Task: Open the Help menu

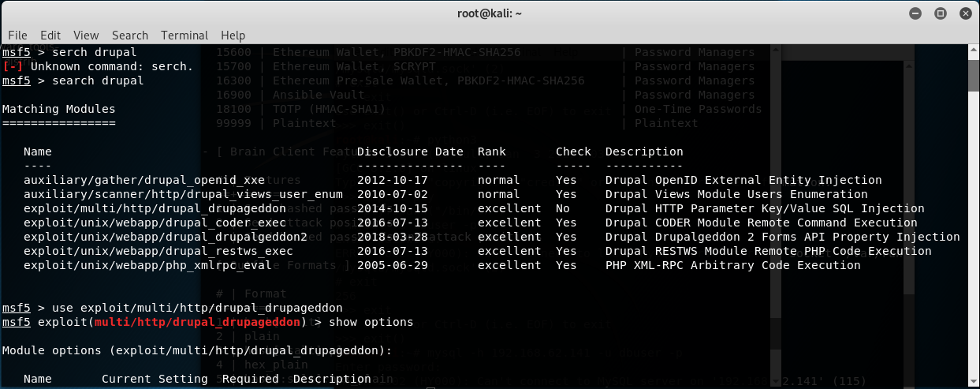Action: click(x=233, y=36)
